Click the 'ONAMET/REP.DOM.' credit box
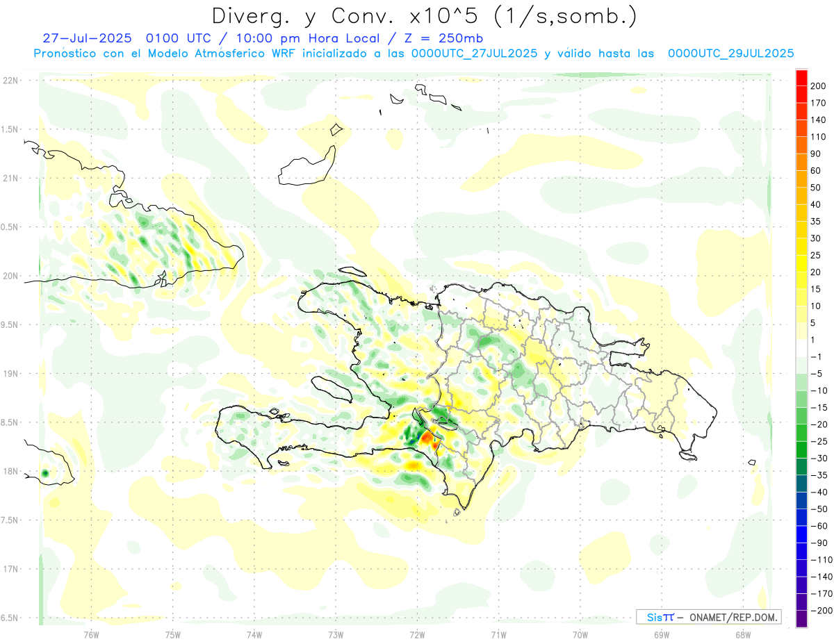 pyautogui.click(x=708, y=617)
